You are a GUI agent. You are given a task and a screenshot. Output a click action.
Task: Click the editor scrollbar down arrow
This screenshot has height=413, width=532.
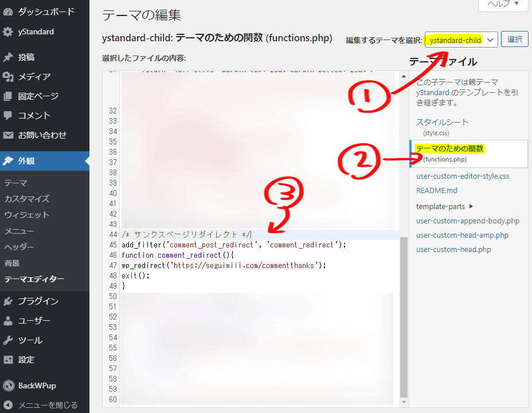pos(404,402)
